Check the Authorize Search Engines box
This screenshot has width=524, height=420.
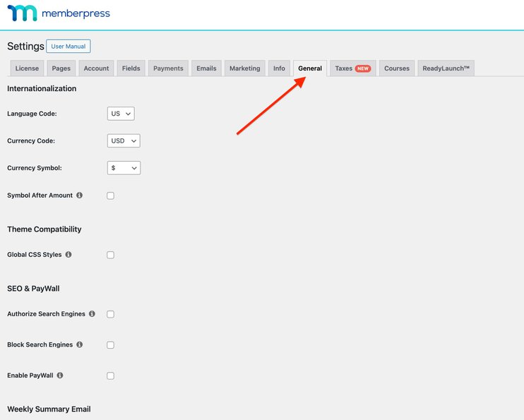(x=110, y=314)
